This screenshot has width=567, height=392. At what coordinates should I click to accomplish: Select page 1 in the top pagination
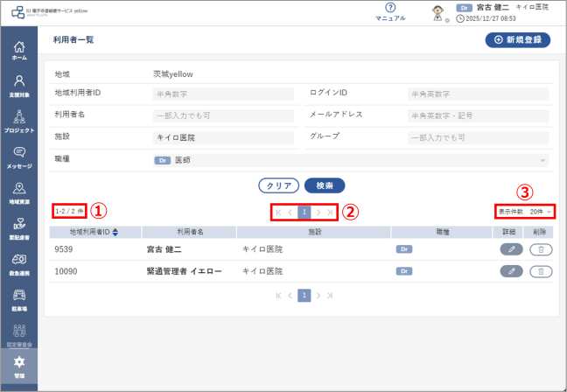pos(304,212)
